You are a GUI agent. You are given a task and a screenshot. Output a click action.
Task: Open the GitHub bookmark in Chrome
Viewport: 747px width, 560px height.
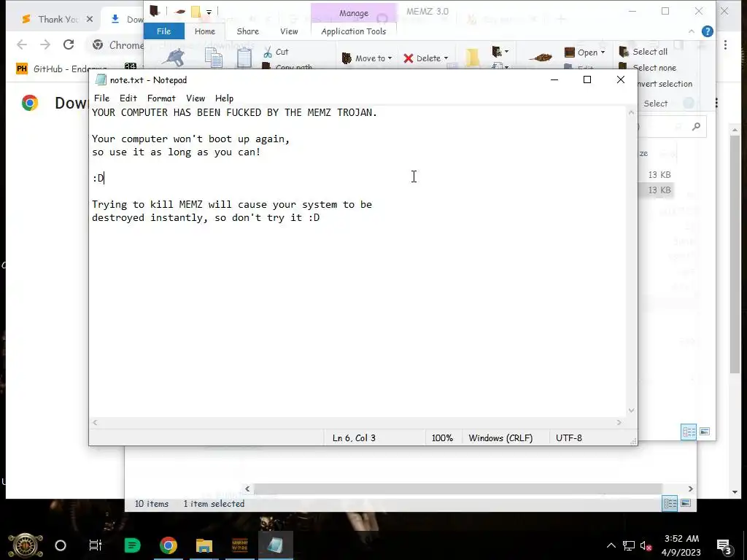tap(62, 69)
